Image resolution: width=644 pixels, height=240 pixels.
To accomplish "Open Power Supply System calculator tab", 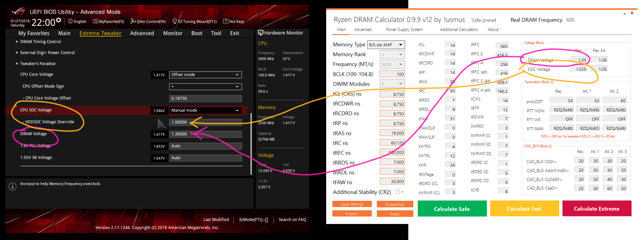I will [404, 30].
